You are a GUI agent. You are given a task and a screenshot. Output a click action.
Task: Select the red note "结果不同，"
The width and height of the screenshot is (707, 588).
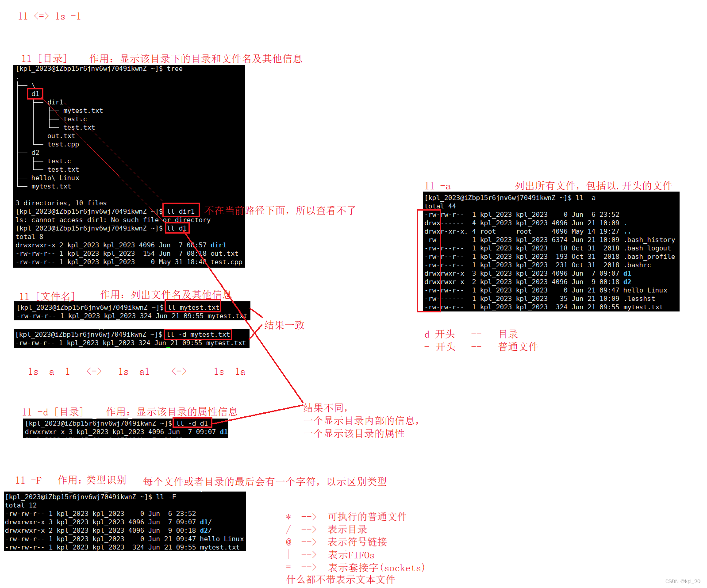325,407
